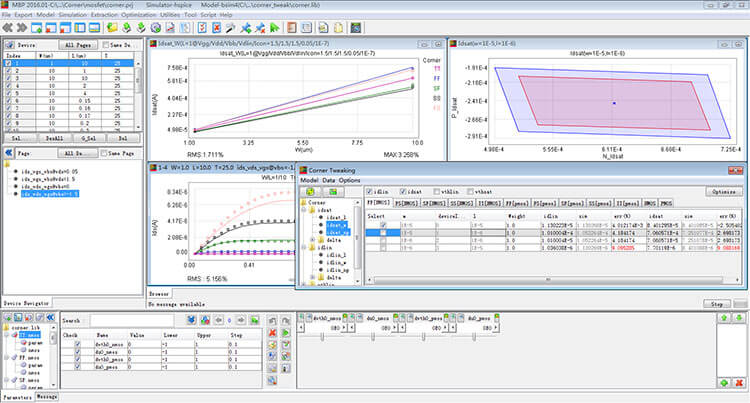Toggle Same Page checkbox

click(x=103, y=153)
